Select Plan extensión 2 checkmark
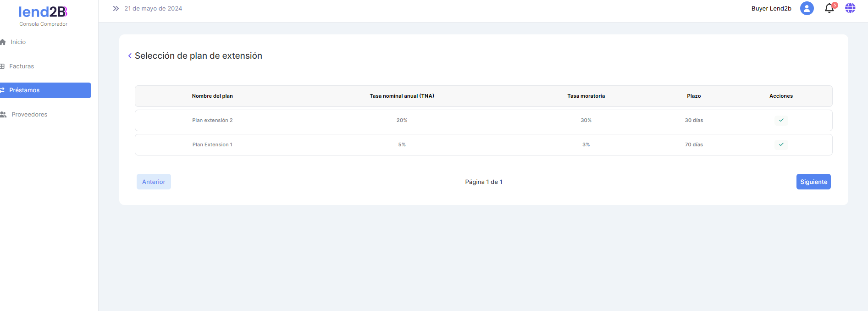Viewport: 868px width, 311px height. coord(781,120)
